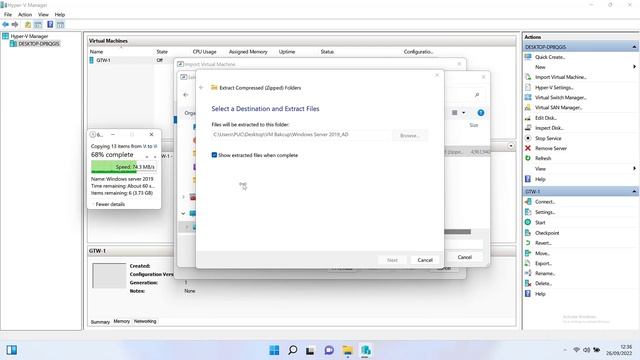Click the Checkpoint icon for GTW-1
This screenshot has width=640, height=360.
point(528,233)
